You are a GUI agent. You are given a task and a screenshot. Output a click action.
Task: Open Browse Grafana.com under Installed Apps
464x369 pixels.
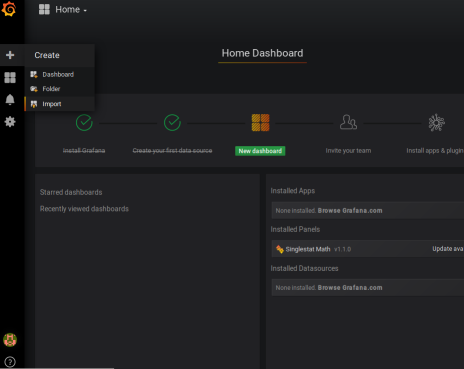click(350, 211)
